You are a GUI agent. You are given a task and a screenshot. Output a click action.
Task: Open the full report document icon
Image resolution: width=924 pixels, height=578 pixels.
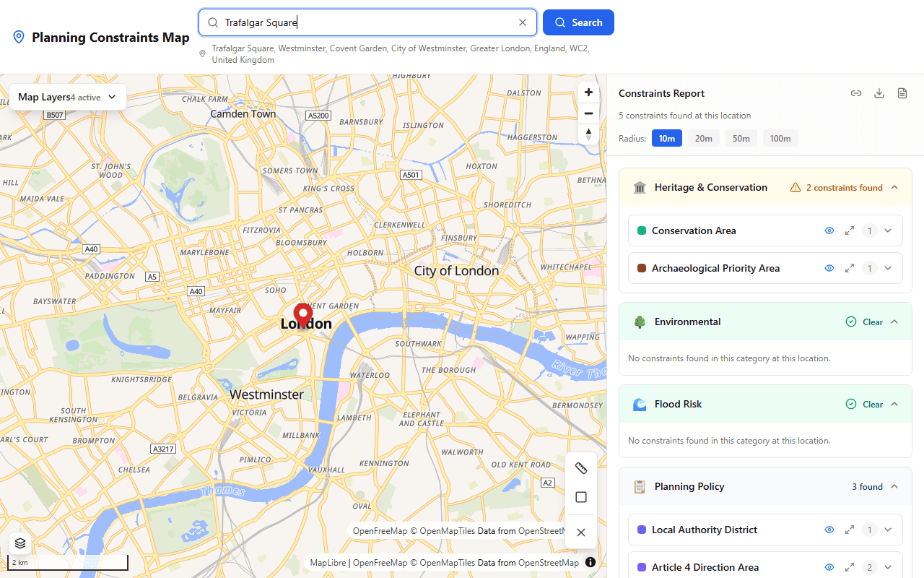point(902,93)
